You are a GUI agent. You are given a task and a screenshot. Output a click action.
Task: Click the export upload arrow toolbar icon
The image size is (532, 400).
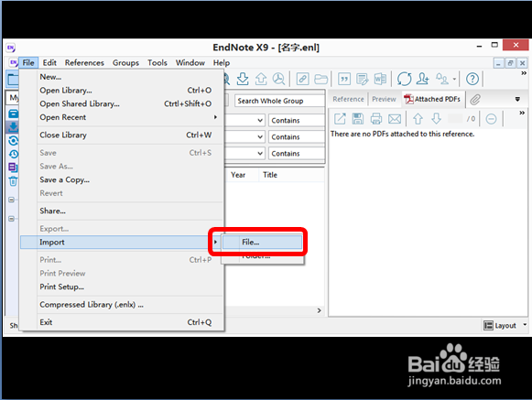point(261,79)
